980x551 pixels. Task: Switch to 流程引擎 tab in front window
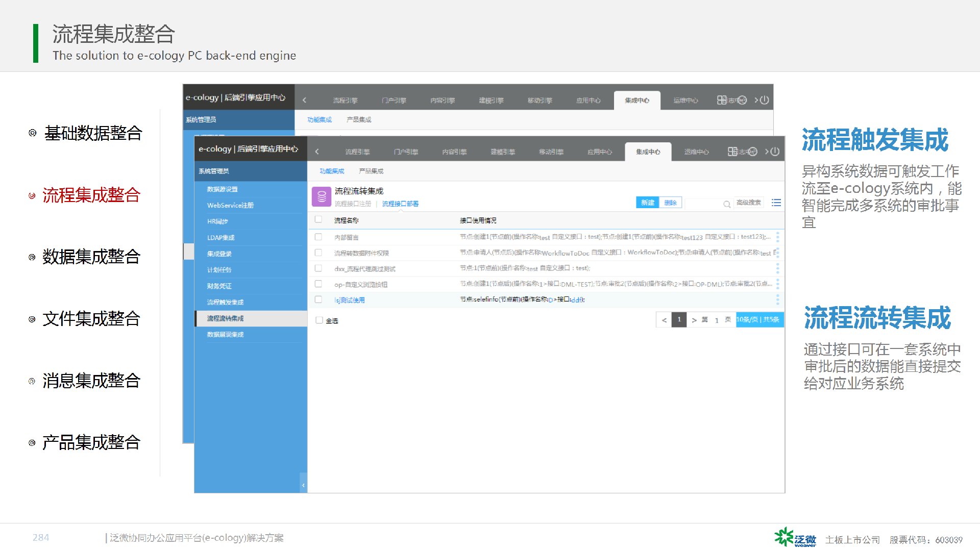(357, 152)
